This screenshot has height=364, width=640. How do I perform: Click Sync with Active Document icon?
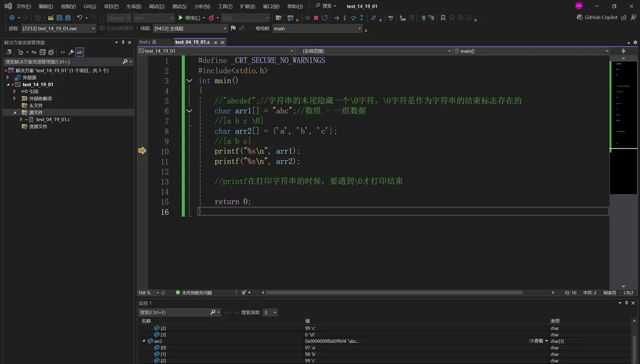tap(34, 52)
